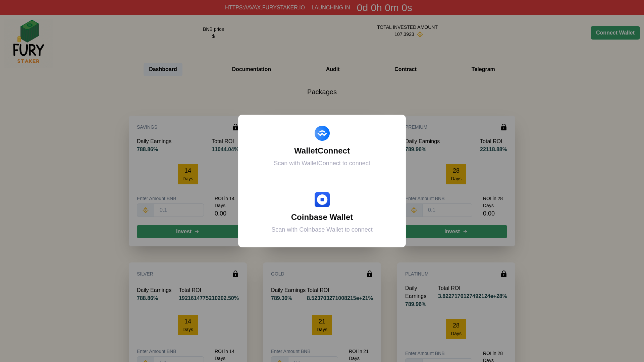This screenshot has height=362, width=644.
Task: Click the Platinum package lock icon
Action: [504, 274]
